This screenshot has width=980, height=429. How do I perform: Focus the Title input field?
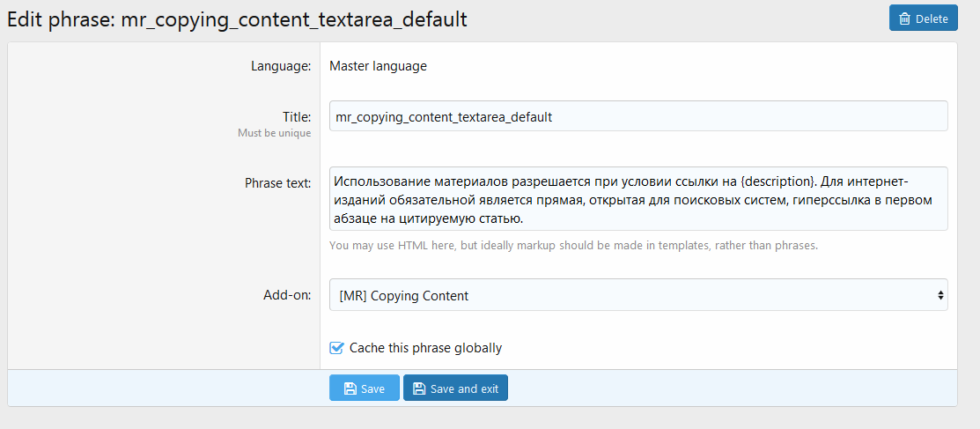point(637,116)
